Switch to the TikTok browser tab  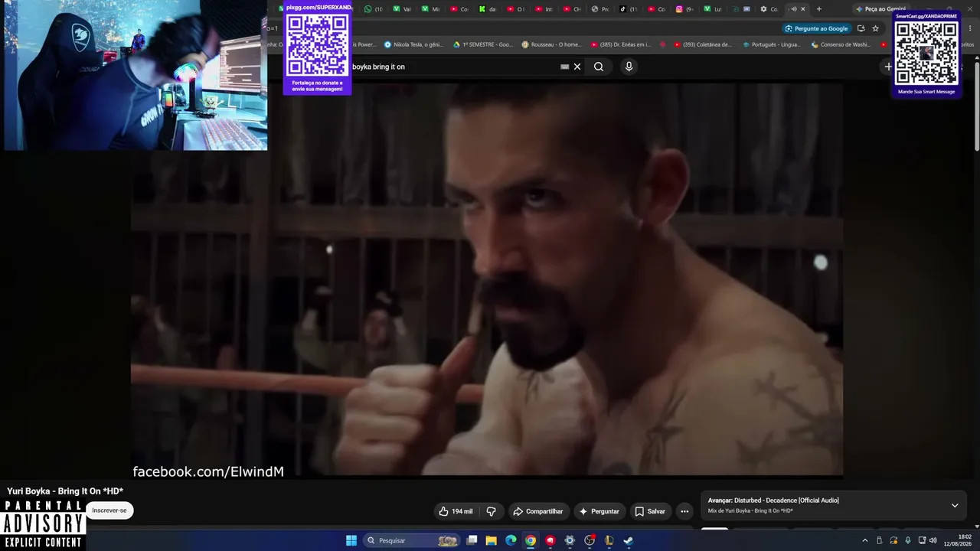coord(628,9)
